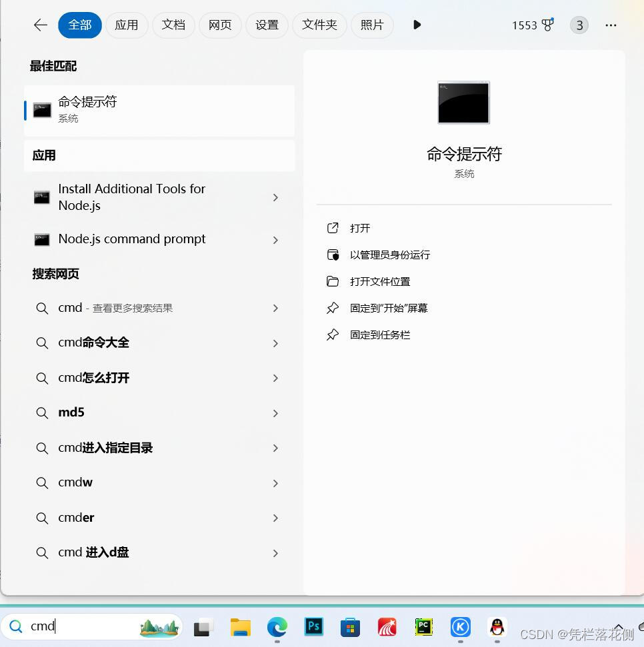Expand chevron beside cmd怎么打开

pyautogui.click(x=275, y=378)
